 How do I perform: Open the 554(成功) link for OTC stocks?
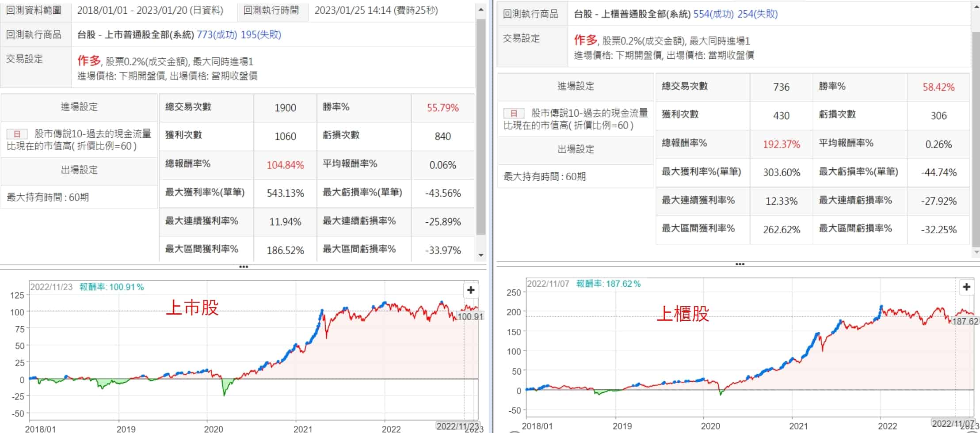(713, 14)
